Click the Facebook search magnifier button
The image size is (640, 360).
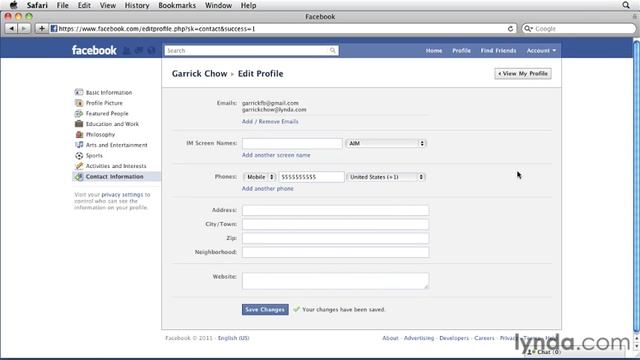[x=333, y=50]
